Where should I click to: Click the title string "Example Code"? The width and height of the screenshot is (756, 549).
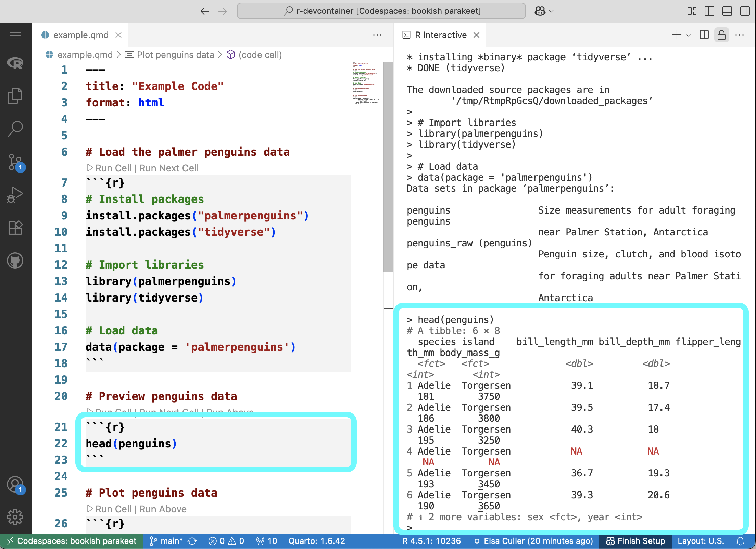tap(178, 86)
